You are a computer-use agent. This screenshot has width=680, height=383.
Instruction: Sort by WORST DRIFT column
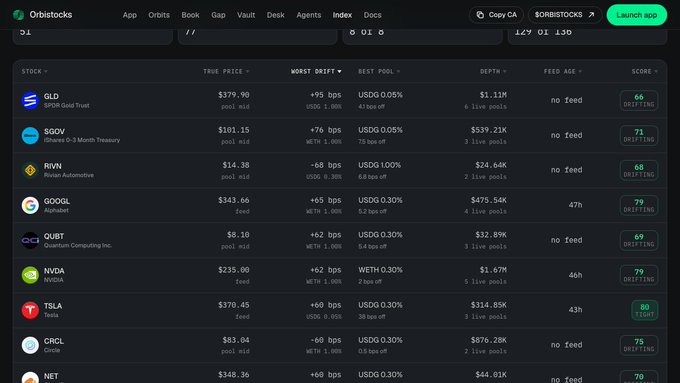(x=316, y=71)
